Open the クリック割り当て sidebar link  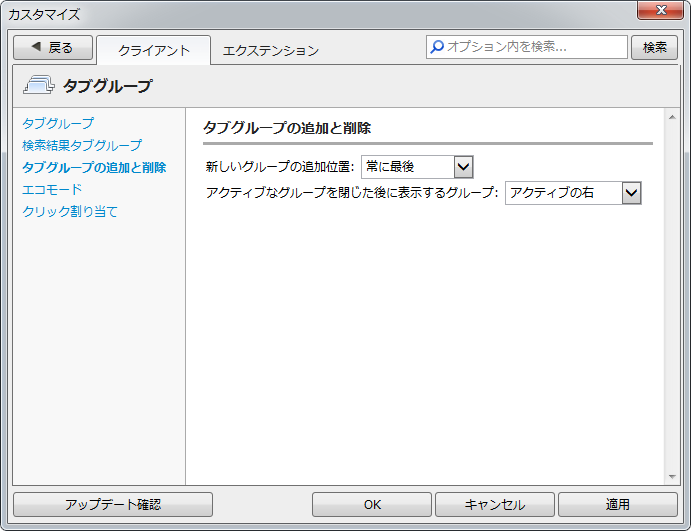click(70, 212)
